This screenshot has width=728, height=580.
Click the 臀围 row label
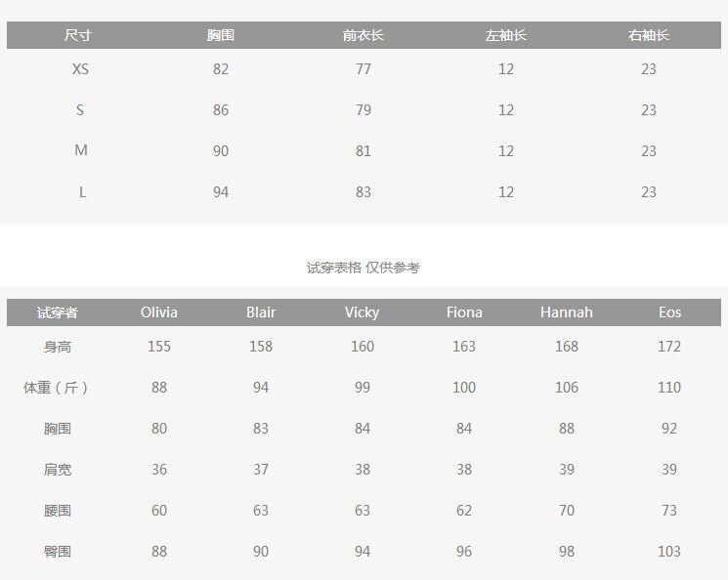tap(58, 552)
